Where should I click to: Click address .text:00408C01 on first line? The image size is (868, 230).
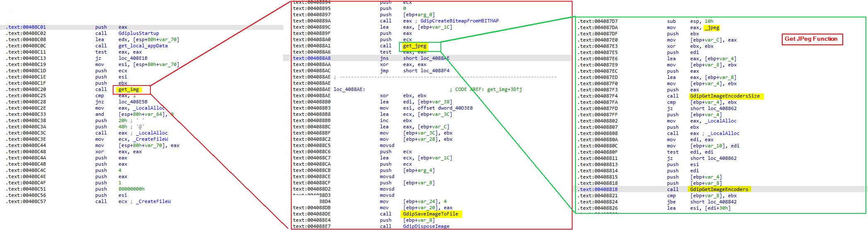click(x=27, y=27)
